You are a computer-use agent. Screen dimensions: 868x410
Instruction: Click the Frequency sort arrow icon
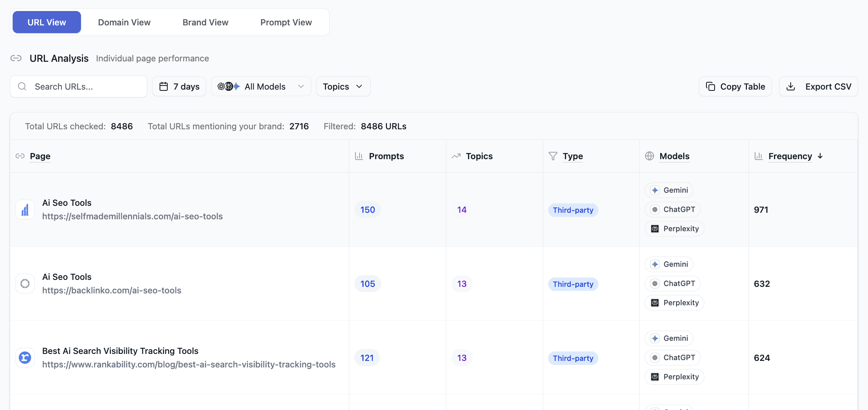coord(820,156)
